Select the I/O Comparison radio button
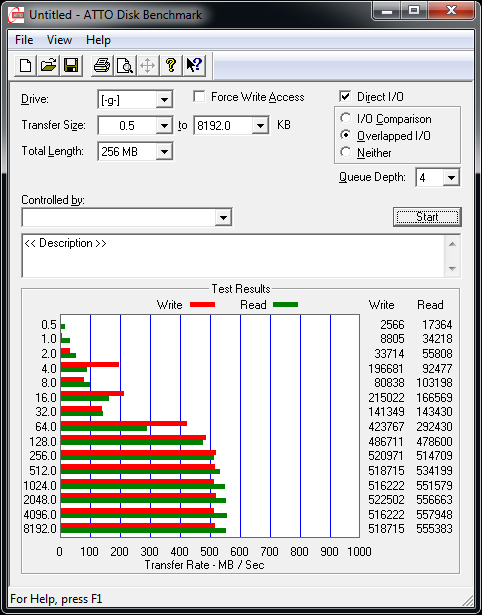Image resolution: width=482 pixels, height=615 pixels. pos(346,118)
